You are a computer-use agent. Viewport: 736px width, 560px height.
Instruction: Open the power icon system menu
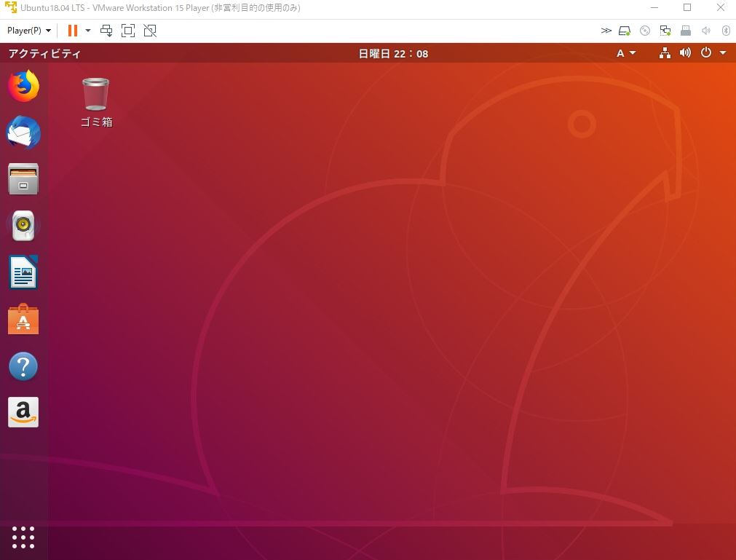706,52
